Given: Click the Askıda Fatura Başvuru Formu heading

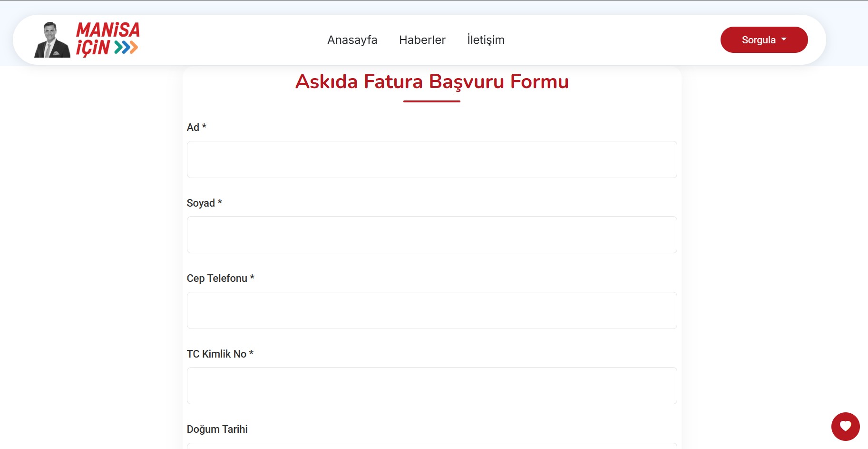Looking at the screenshot, I should point(431,81).
